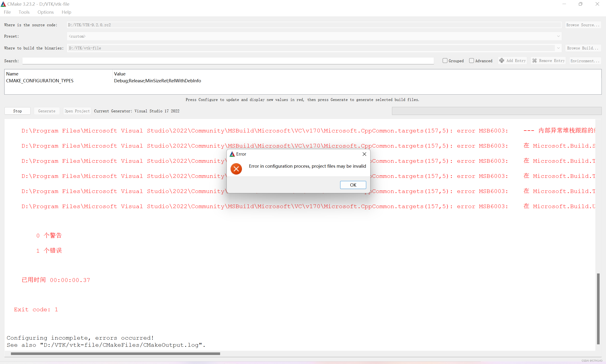The width and height of the screenshot is (606, 364).
Task: Click the Generate button
Action: [47, 111]
